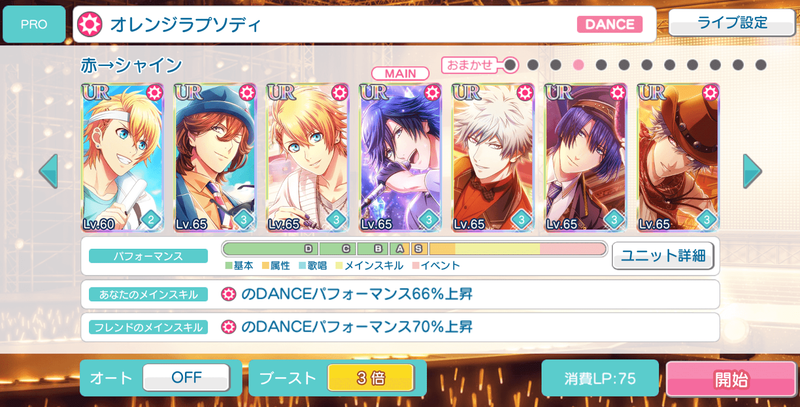Start the live with 開始 button

click(731, 379)
